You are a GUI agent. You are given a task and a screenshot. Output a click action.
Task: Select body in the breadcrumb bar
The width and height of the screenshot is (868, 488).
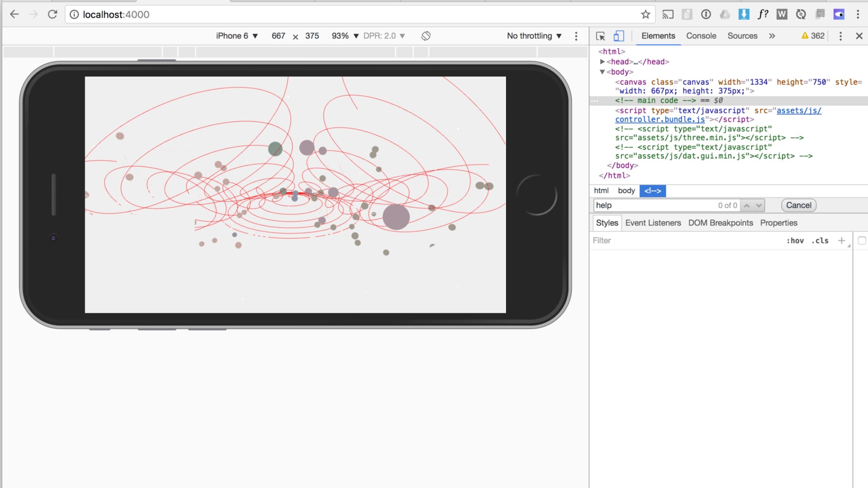point(626,191)
